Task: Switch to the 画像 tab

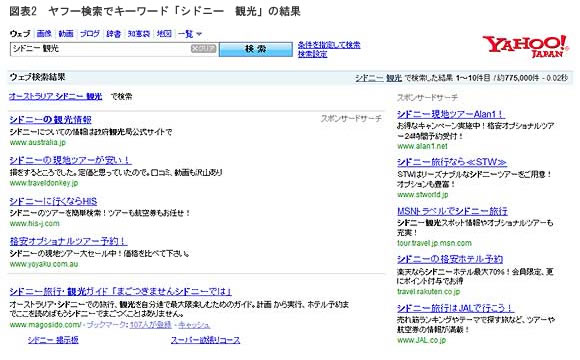Action: [x=44, y=34]
